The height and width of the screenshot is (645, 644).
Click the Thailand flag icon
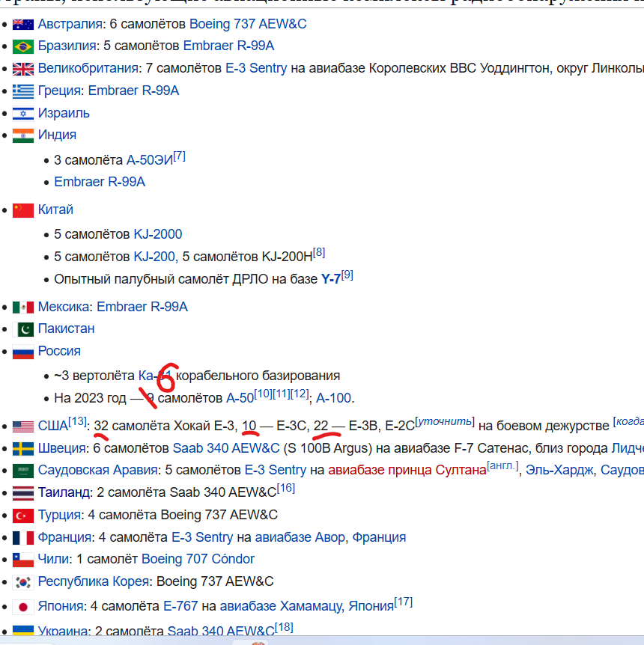[x=23, y=493]
